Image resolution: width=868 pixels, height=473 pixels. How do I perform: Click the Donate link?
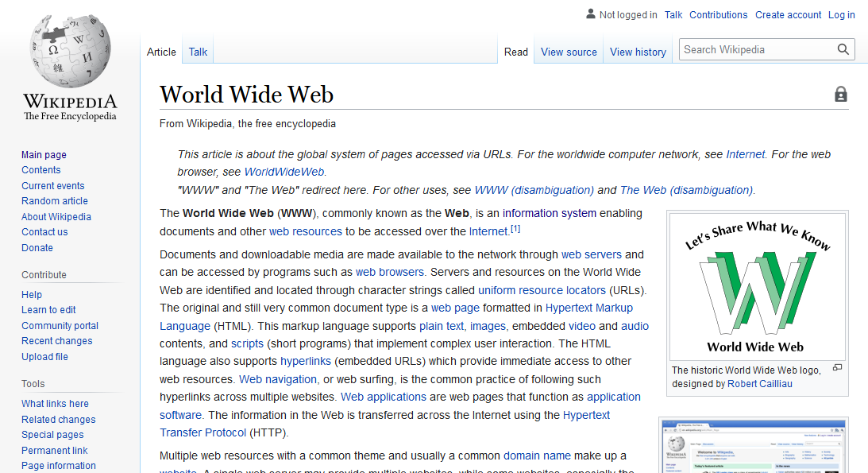click(37, 247)
